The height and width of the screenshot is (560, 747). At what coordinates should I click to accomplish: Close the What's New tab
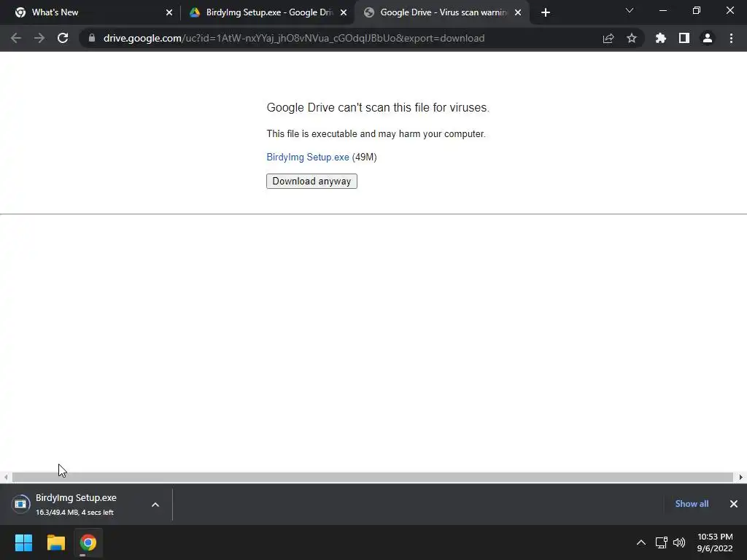(x=169, y=12)
